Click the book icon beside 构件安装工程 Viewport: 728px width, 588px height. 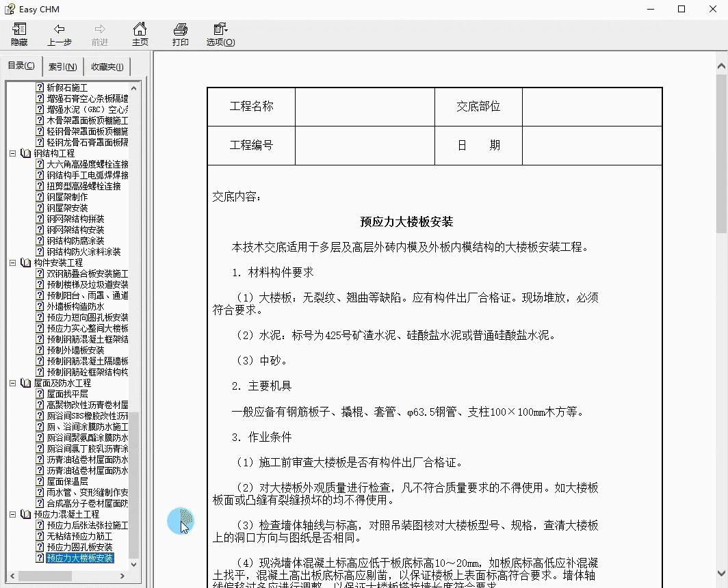tap(25, 263)
